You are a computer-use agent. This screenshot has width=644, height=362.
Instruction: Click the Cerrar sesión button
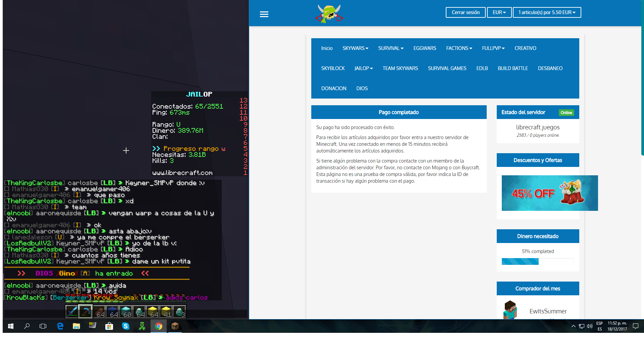coord(466,12)
